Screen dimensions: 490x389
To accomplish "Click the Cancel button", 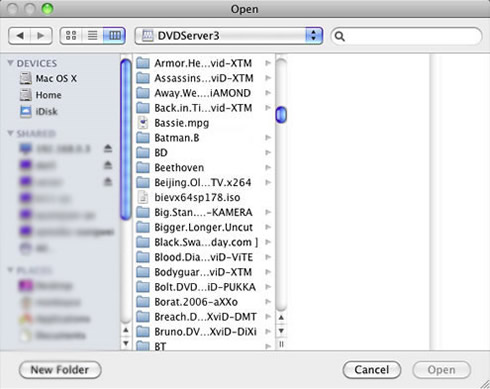I will (x=372, y=370).
